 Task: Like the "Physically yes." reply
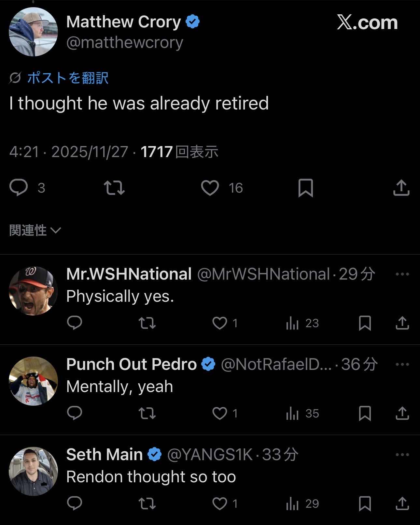coord(220,323)
